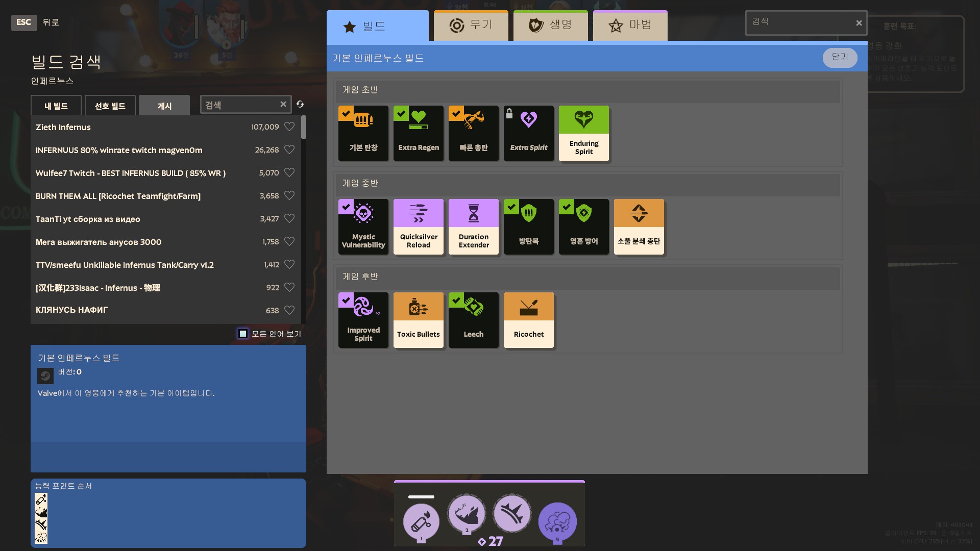Select the Leech item card
Viewport: 980px width, 551px height.
pyautogui.click(x=474, y=320)
